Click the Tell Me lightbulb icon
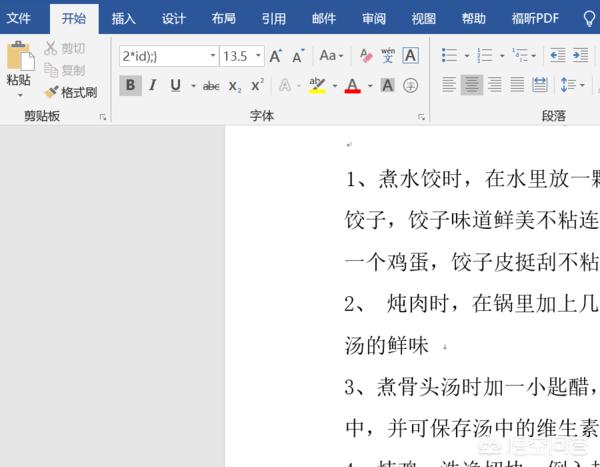This screenshot has height=467, width=600. pyautogui.click(x=589, y=18)
